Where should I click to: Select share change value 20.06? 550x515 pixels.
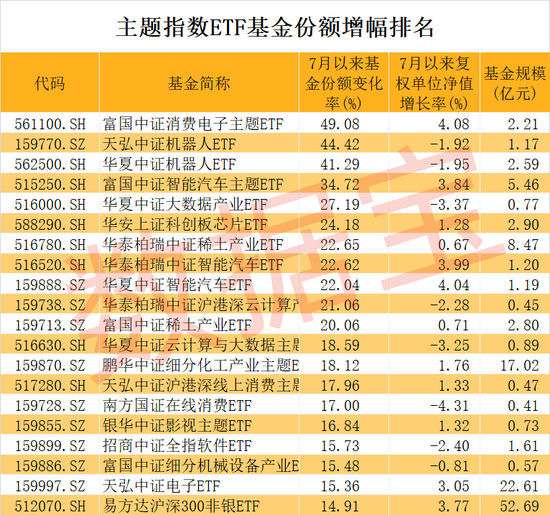point(340,325)
